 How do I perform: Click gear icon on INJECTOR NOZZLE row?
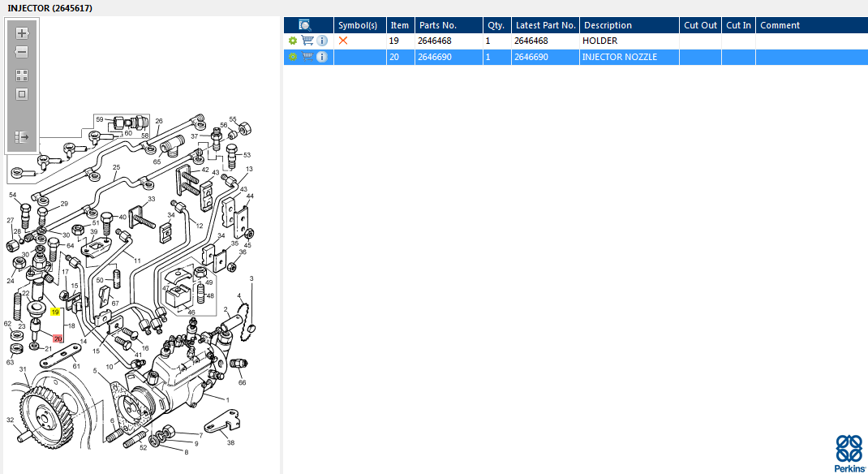pyautogui.click(x=293, y=57)
